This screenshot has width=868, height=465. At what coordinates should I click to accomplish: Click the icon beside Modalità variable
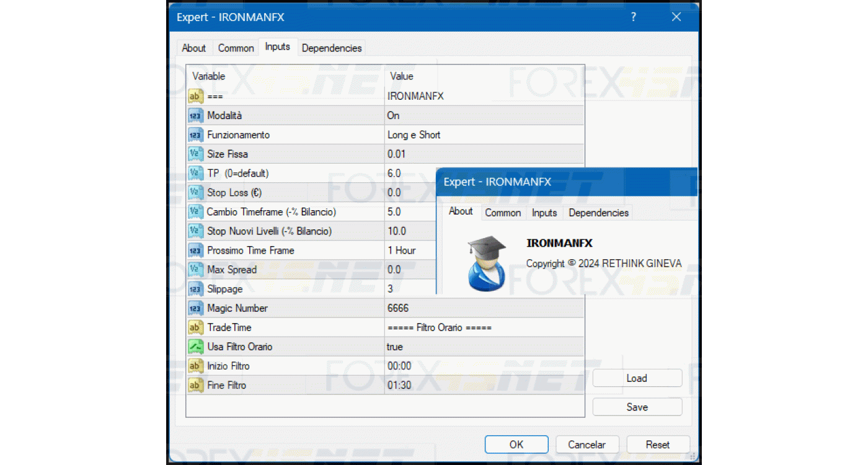pyautogui.click(x=195, y=115)
